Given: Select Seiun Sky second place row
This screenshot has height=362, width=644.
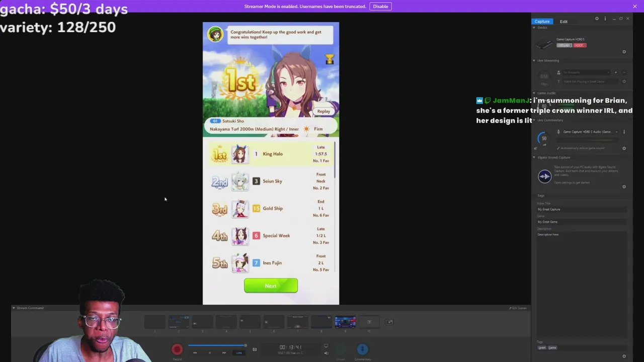Looking at the screenshot, I should coord(271,182).
